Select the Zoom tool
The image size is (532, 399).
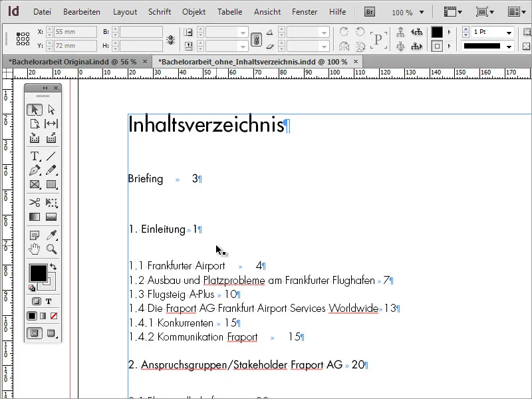[51, 249]
